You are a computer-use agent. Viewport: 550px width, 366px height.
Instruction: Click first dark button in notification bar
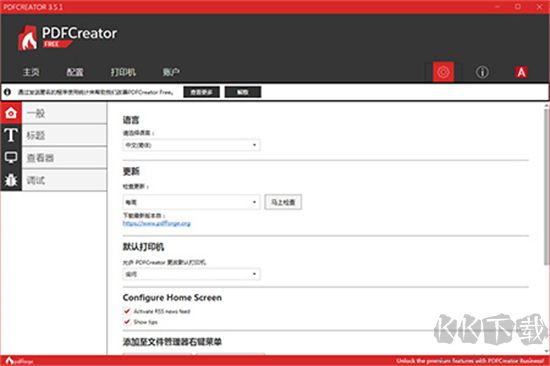click(x=201, y=92)
